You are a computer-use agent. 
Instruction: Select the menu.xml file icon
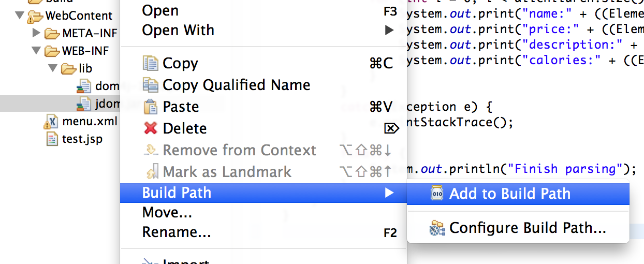[52, 122]
